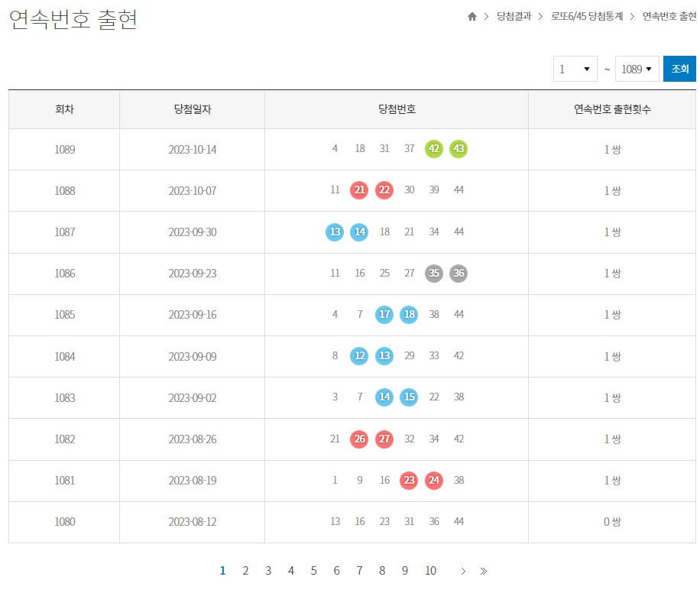This screenshot has height=593, width=700.
Task: Click blue ball 14 in round 1087
Action: (359, 232)
